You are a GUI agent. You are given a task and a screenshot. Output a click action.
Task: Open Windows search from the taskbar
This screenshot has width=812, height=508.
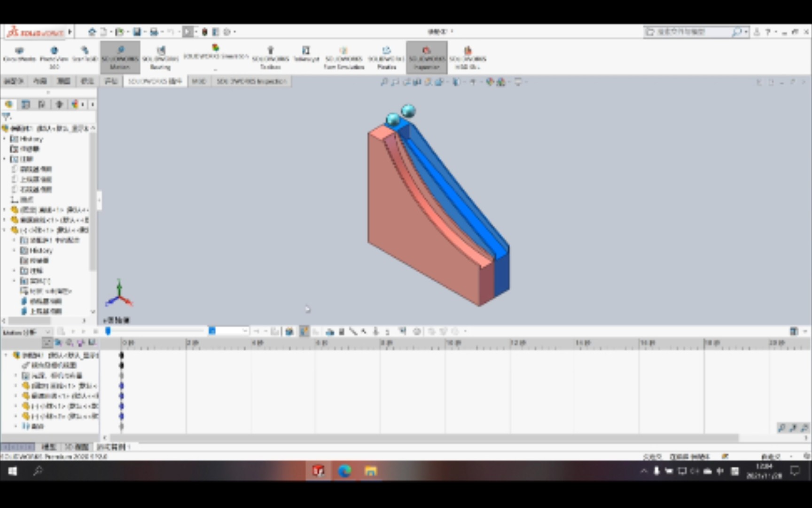(38, 471)
